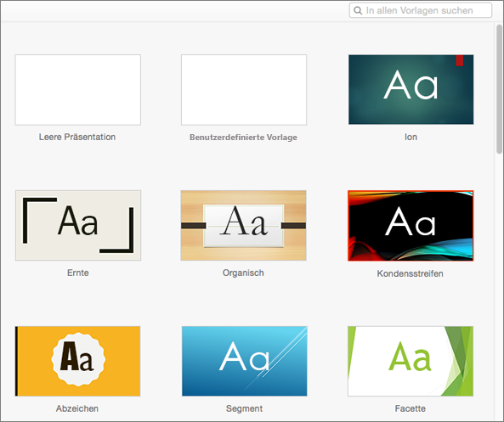Pick the yellow Abzeichen theme
The image size is (504, 422).
click(77, 362)
